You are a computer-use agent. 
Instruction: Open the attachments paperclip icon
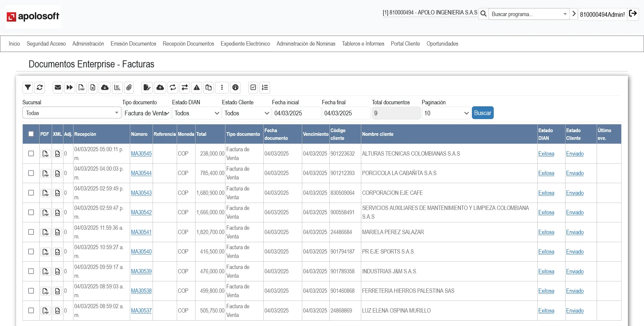(129, 88)
